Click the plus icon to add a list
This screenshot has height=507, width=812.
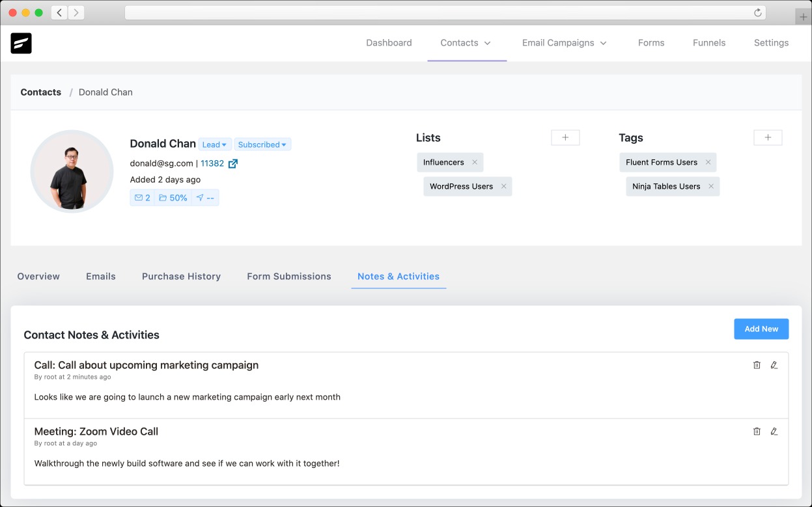point(565,137)
